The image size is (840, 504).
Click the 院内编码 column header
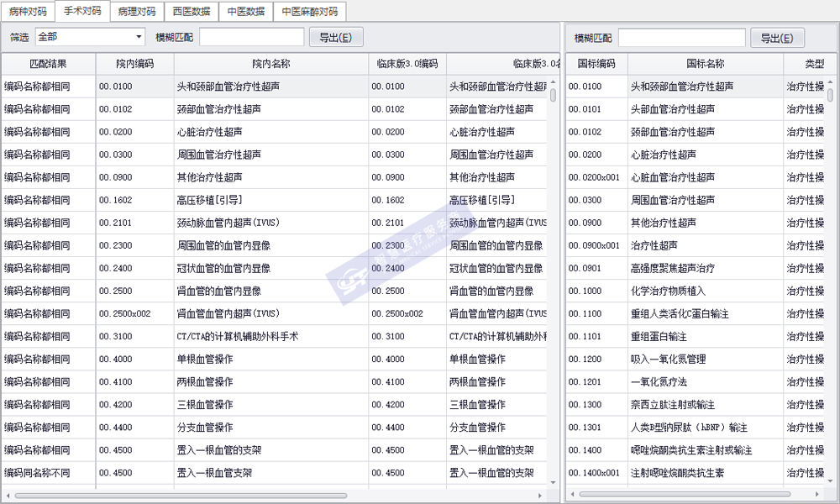click(134, 64)
